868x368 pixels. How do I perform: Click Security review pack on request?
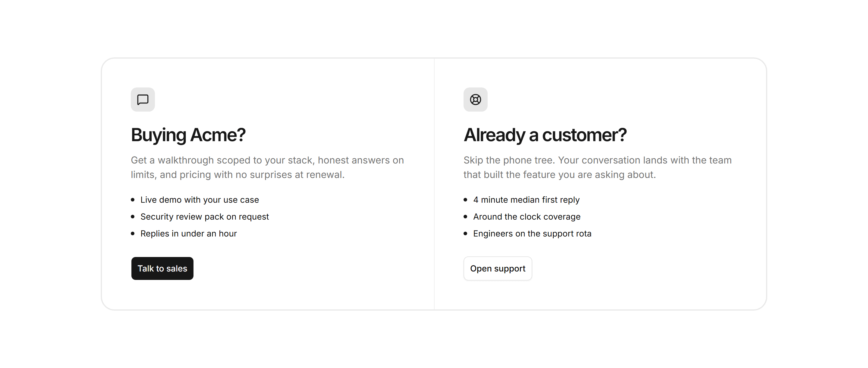pos(205,217)
